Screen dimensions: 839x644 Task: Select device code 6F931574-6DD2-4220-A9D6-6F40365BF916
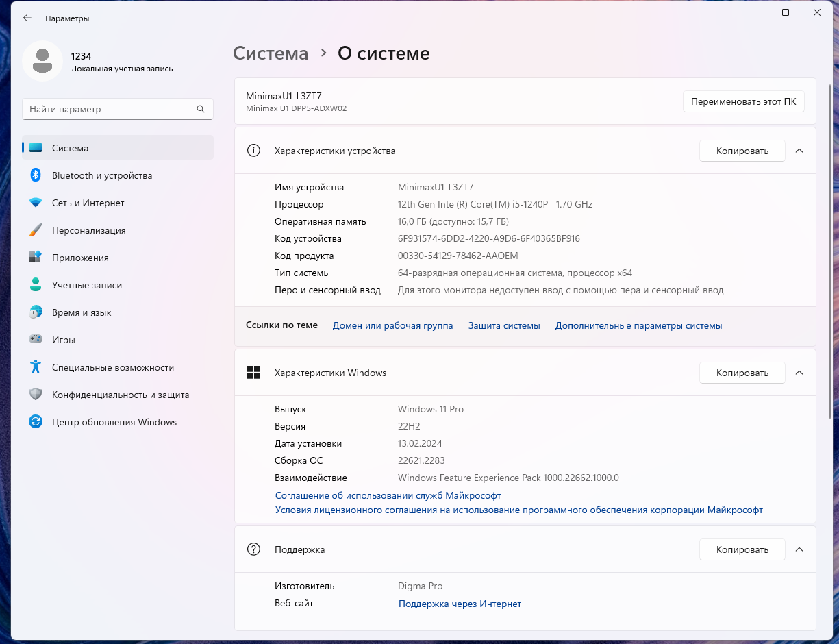(489, 238)
